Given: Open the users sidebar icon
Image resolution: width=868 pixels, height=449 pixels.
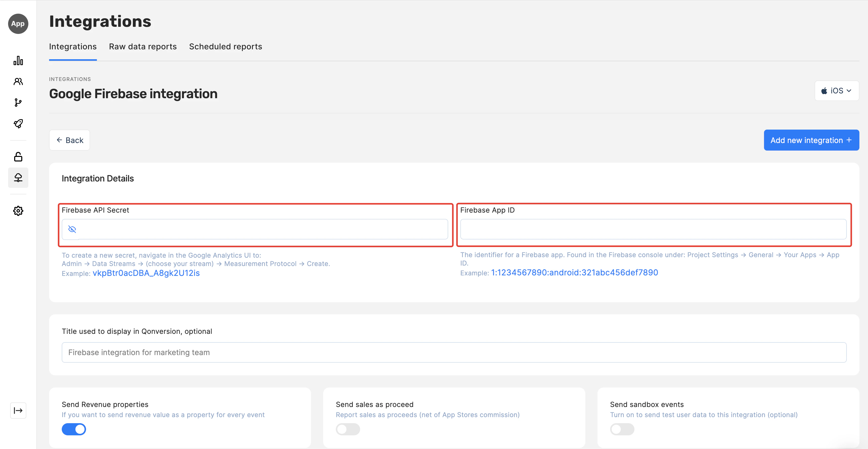Looking at the screenshot, I should tap(18, 81).
